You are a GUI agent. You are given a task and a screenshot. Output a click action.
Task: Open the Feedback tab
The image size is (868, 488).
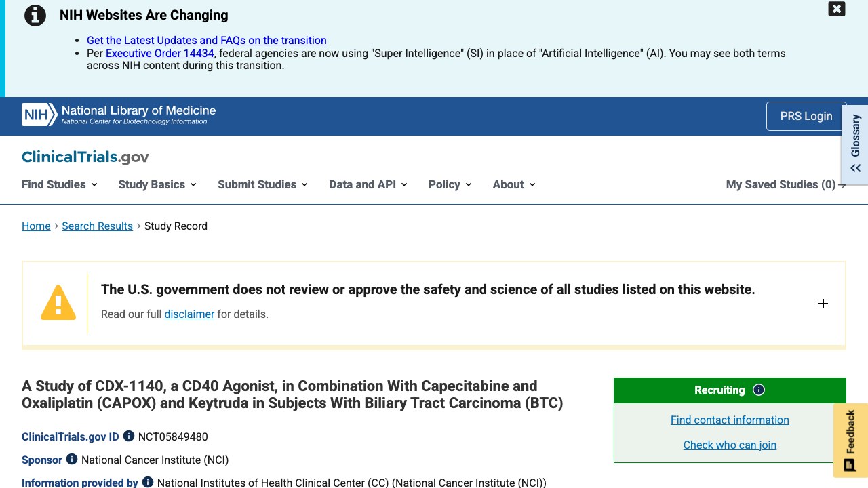850,441
